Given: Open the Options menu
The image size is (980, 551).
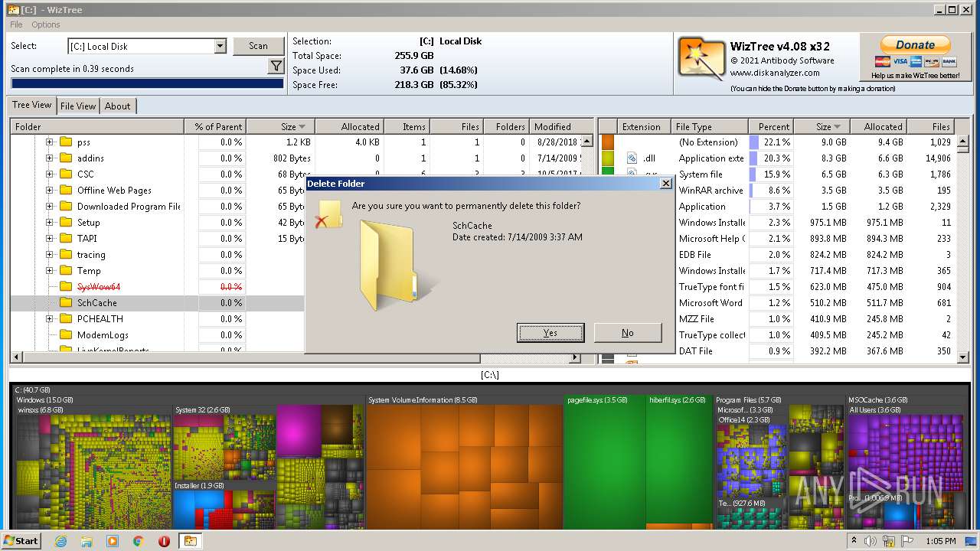Looking at the screenshot, I should click(x=46, y=24).
